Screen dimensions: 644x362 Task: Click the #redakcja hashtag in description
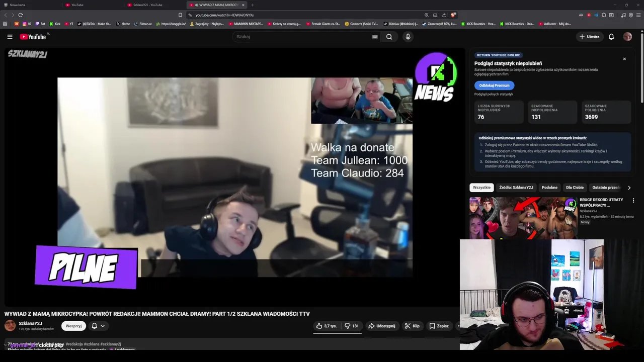[x=75, y=344]
